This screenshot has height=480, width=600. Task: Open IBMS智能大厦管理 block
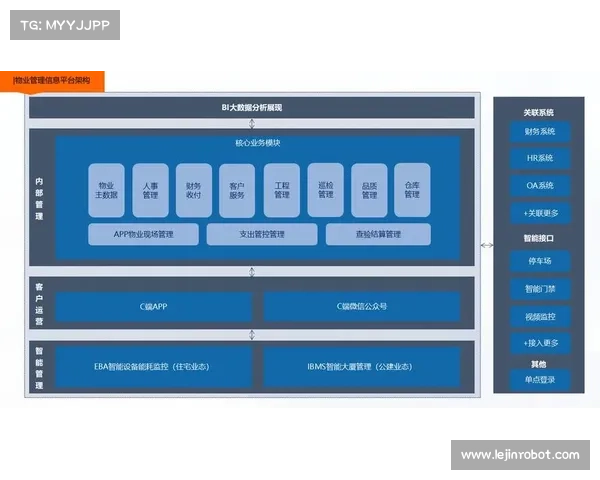[x=362, y=367]
